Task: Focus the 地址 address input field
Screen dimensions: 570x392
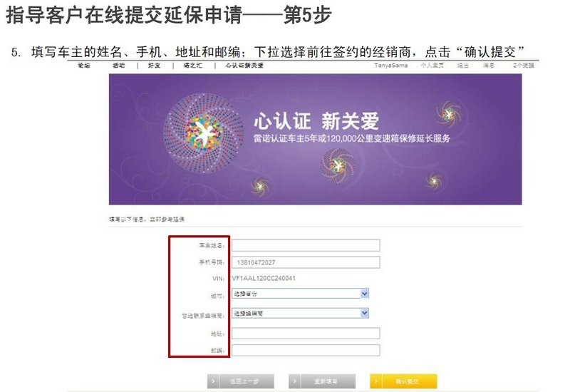Action: (306, 334)
